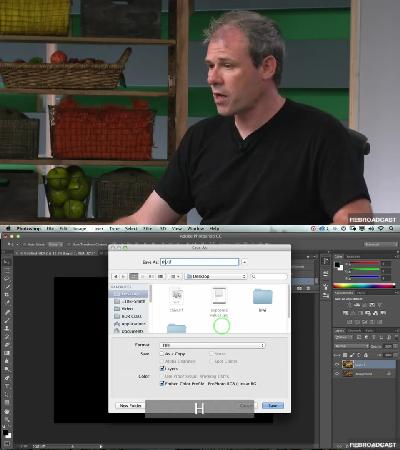Image resolution: width=400 pixels, height=450 pixels.
Task: Open the arrange-by dropdown in Save dialog
Action: pos(175,276)
